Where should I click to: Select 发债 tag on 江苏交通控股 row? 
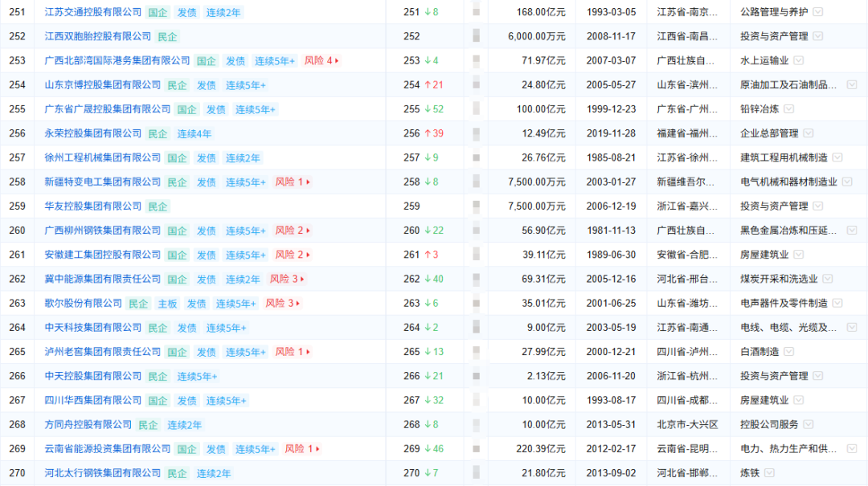point(186,12)
